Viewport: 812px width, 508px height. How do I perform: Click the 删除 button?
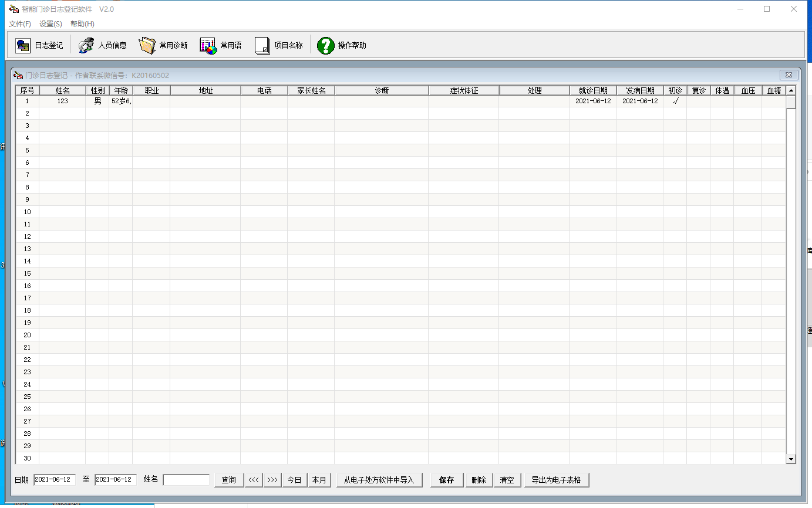(479, 480)
